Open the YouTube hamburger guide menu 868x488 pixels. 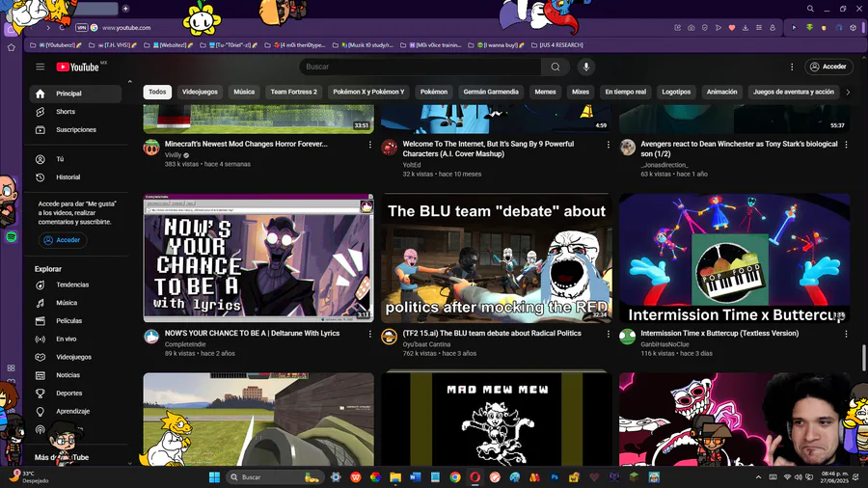tap(40, 67)
